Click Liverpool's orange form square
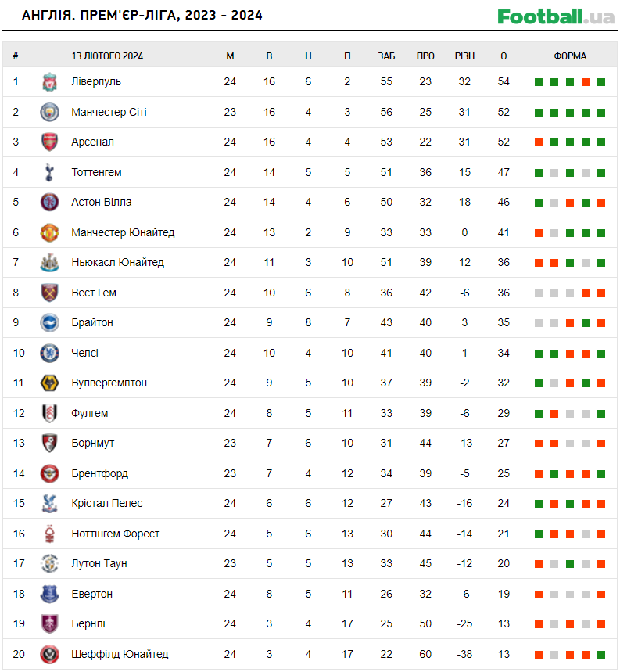This screenshot has width=620, height=672. tap(586, 82)
